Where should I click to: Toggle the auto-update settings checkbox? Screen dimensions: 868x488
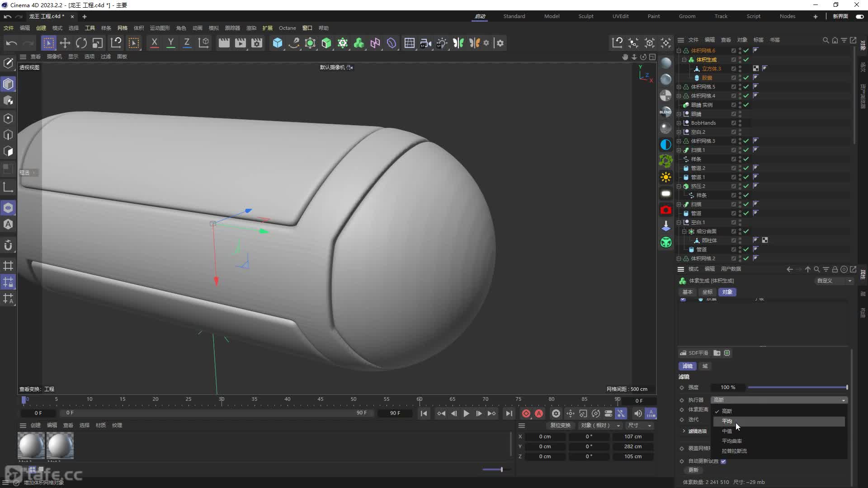pos(723,461)
